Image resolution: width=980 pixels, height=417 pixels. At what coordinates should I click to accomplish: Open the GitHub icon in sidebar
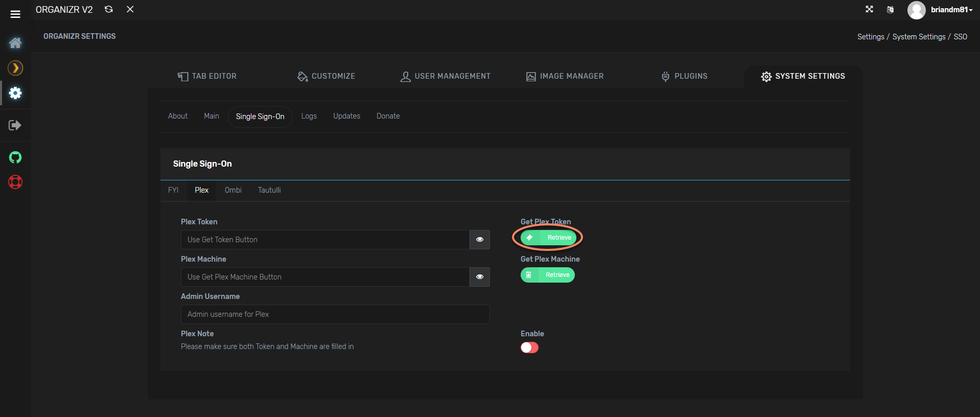15,157
